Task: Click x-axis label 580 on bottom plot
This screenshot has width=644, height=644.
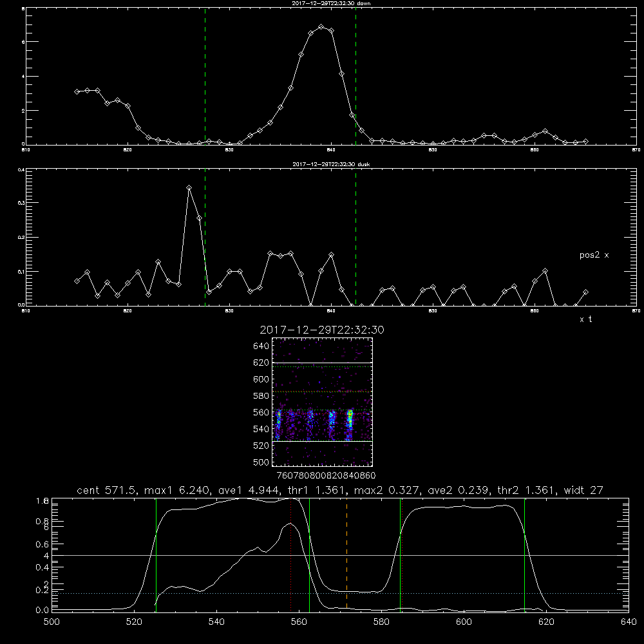Action: 381,622
